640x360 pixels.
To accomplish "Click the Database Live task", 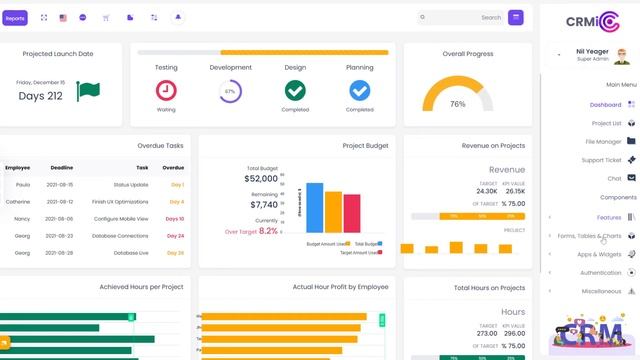I will 131,253.
